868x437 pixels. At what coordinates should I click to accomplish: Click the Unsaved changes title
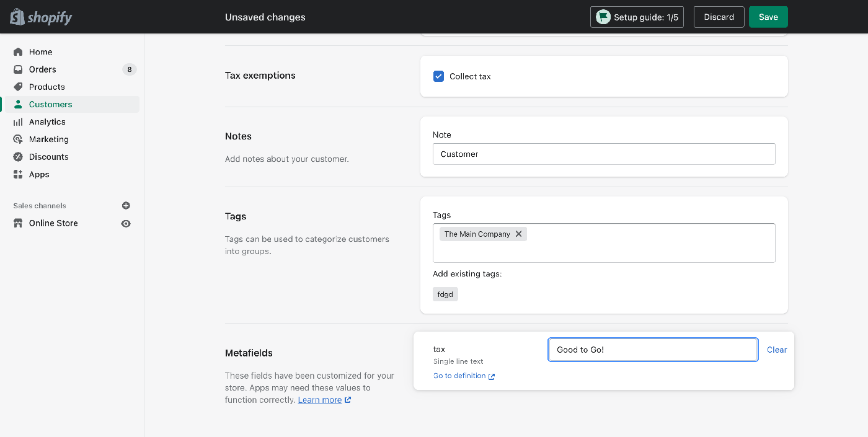coord(265,17)
